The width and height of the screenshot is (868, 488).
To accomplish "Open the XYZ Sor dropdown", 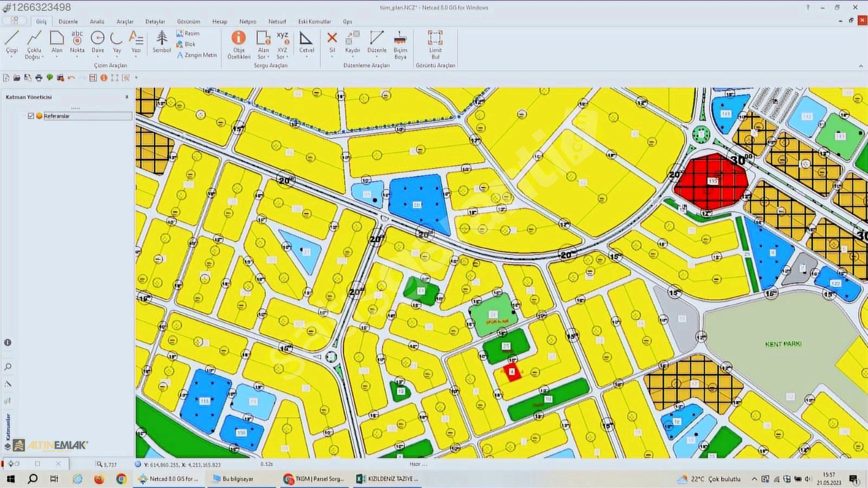I will point(282,56).
